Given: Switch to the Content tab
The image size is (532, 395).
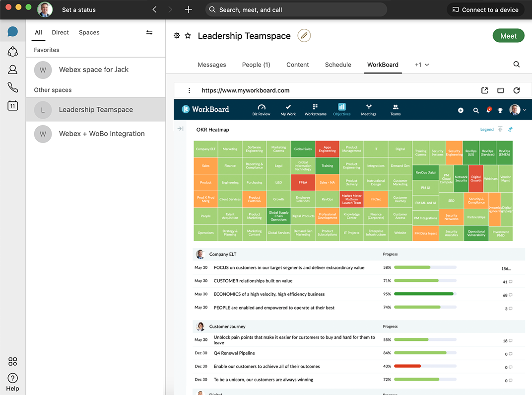Looking at the screenshot, I should 298,65.
